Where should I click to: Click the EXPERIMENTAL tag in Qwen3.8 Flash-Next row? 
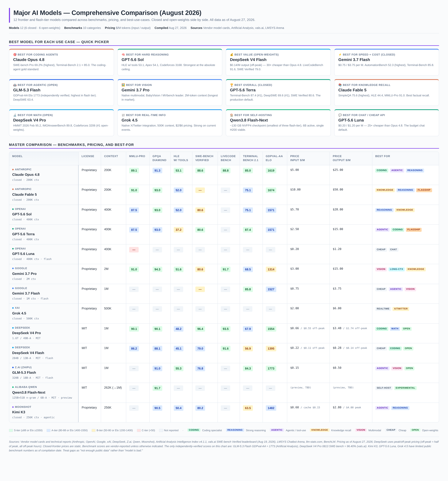[405, 388]
